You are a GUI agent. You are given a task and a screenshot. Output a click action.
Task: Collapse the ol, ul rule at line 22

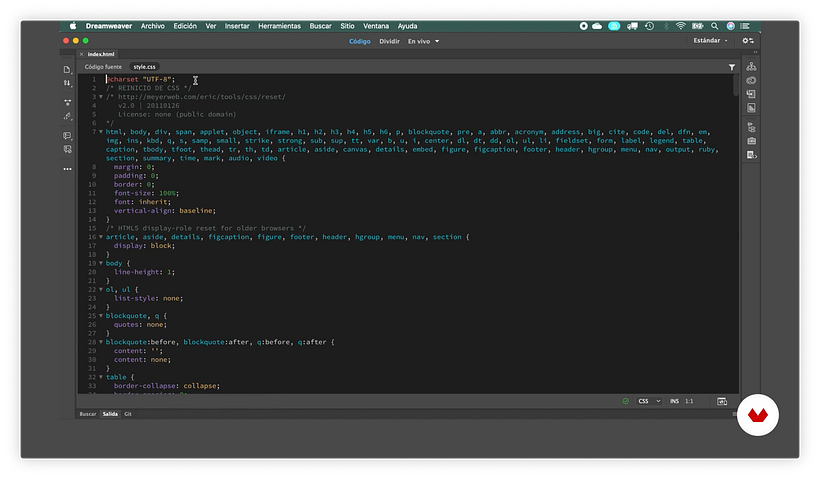pos(101,289)
